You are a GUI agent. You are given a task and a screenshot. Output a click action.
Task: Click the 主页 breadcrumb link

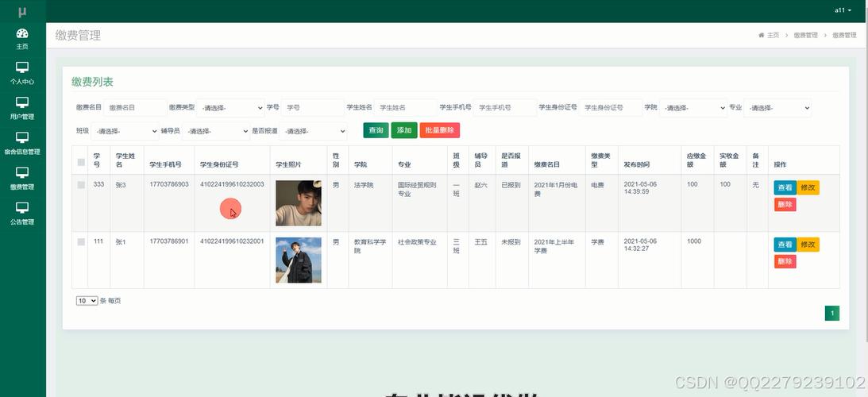(x=773, y=36)
